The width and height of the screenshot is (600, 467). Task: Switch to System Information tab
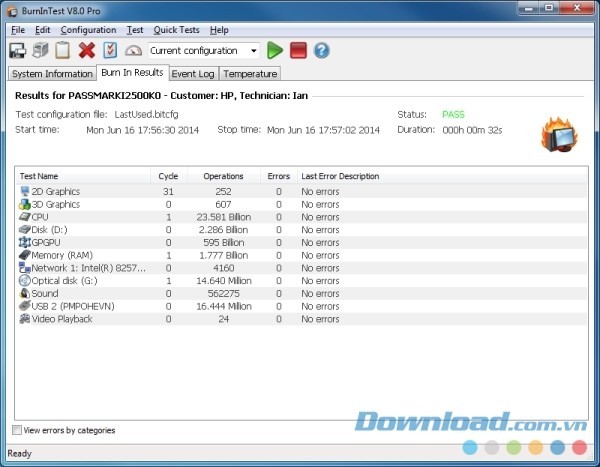tap(52, 74)
